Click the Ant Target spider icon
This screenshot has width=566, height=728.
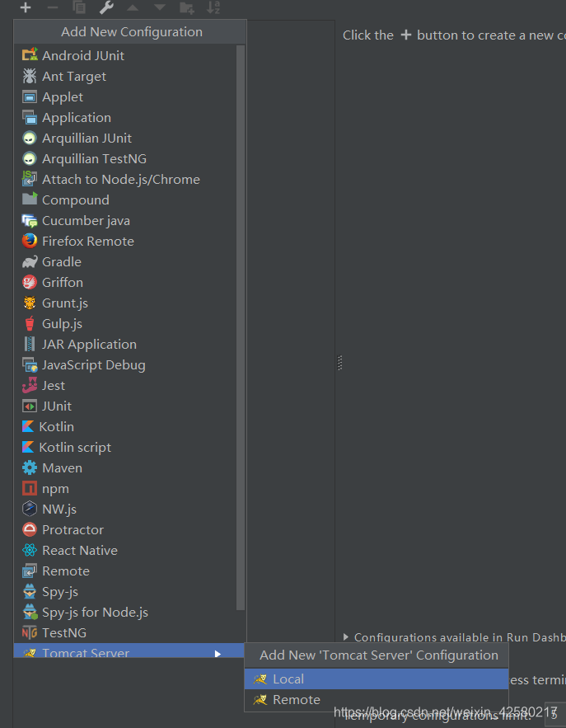coord(30,76)
